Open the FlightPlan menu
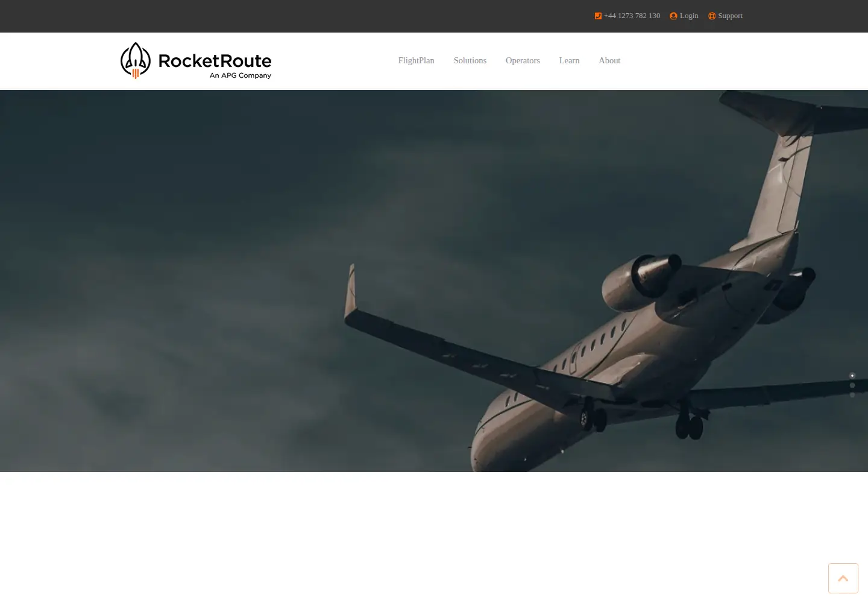Screen dimensions: 868x603 [x=417, y=60]
